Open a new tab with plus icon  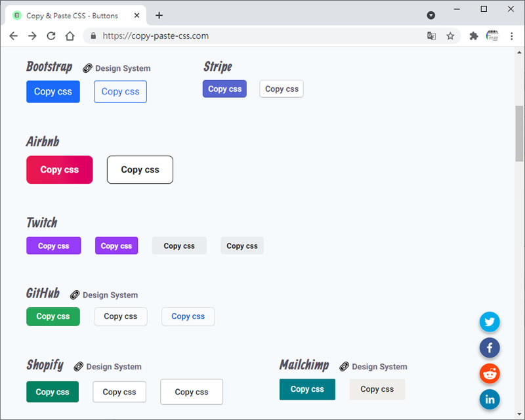(x=159, y=15)
